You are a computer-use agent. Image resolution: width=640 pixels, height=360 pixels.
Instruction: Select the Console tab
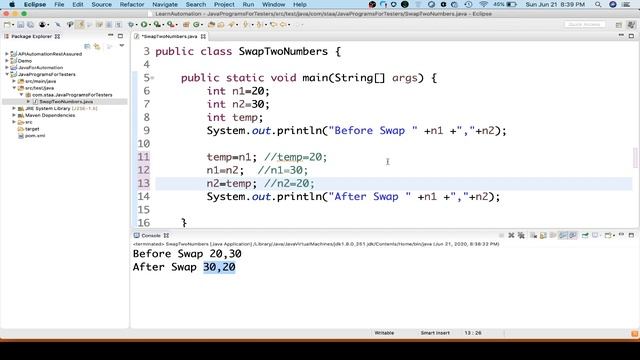(151, 236)
